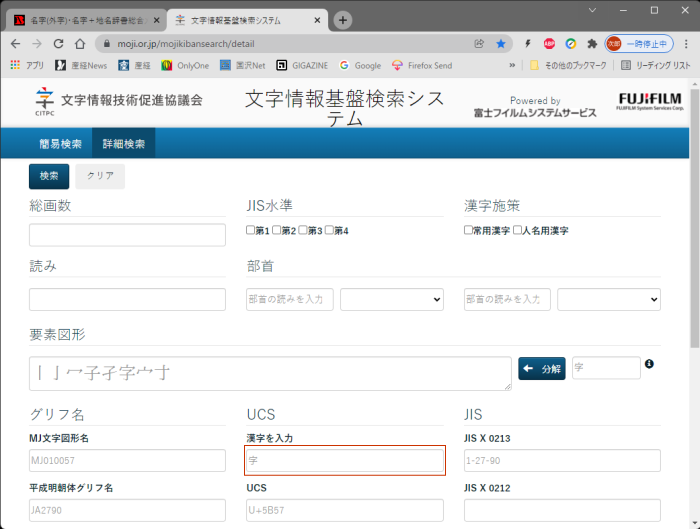
Task: Open a new browser tab with plus
Action: [x=343, y=20]
